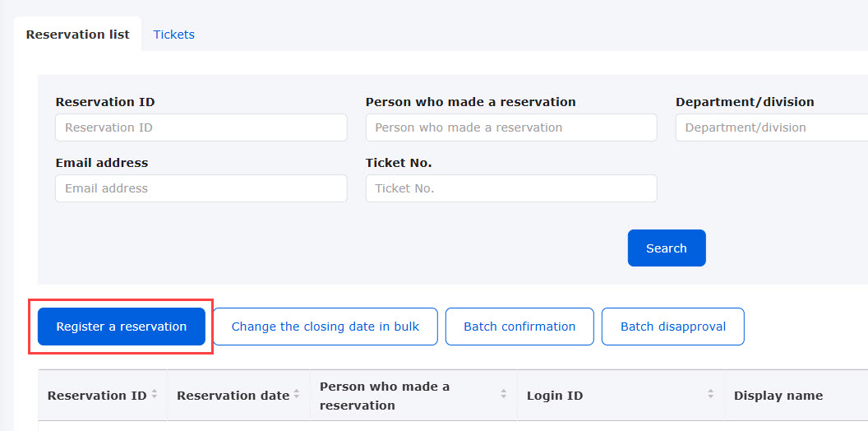Focus the Ticket No. input field
Screen dimensions: 868x431
511,188
